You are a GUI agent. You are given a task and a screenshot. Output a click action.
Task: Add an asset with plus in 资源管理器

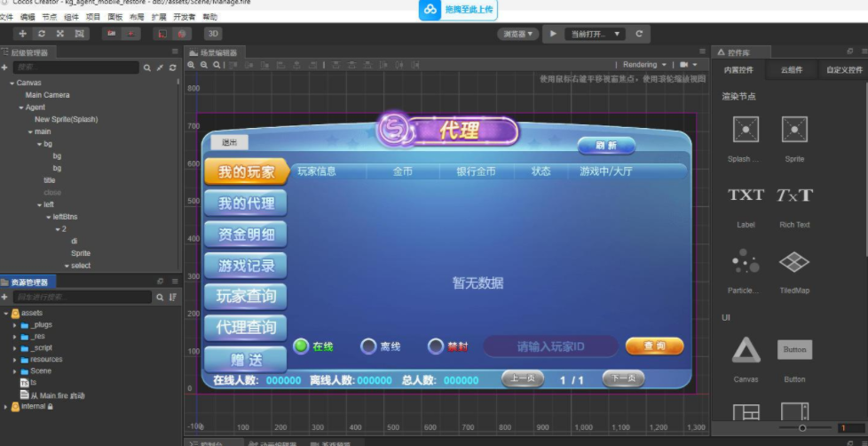pos(4,298)
